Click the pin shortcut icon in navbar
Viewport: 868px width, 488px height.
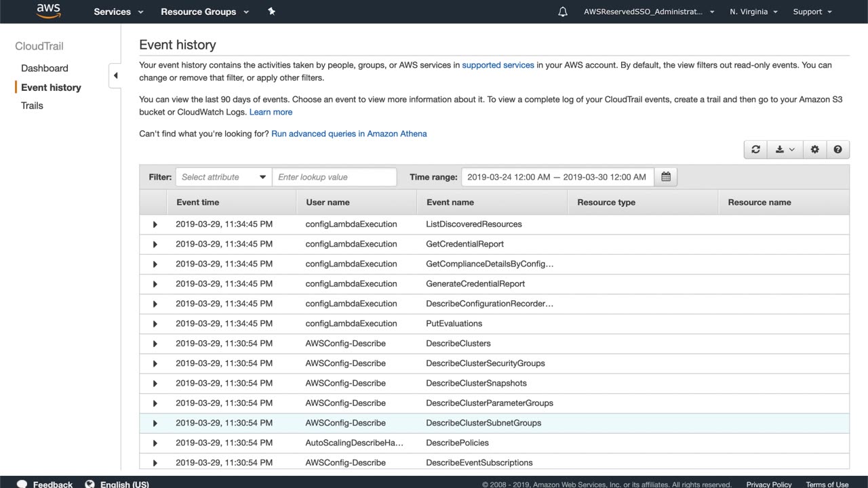pos(271,12)
